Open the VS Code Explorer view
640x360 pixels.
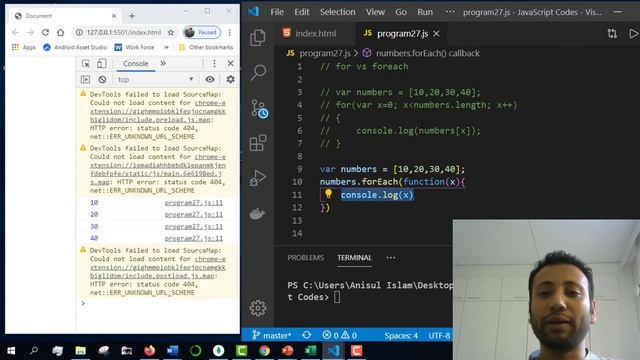(258, 38)
